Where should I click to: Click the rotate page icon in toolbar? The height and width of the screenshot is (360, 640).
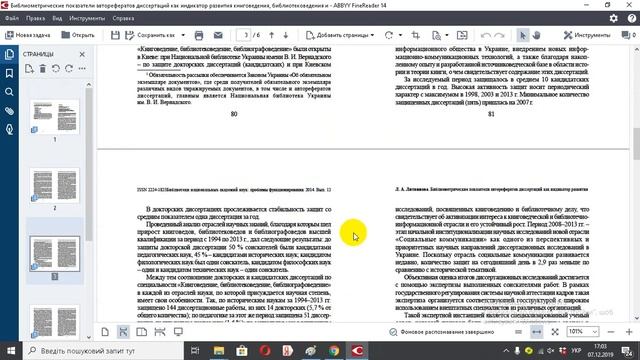coord(389,35)
